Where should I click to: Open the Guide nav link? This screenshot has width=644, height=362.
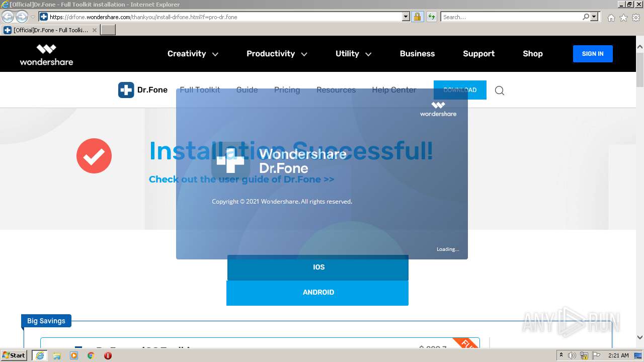[247, 90]
